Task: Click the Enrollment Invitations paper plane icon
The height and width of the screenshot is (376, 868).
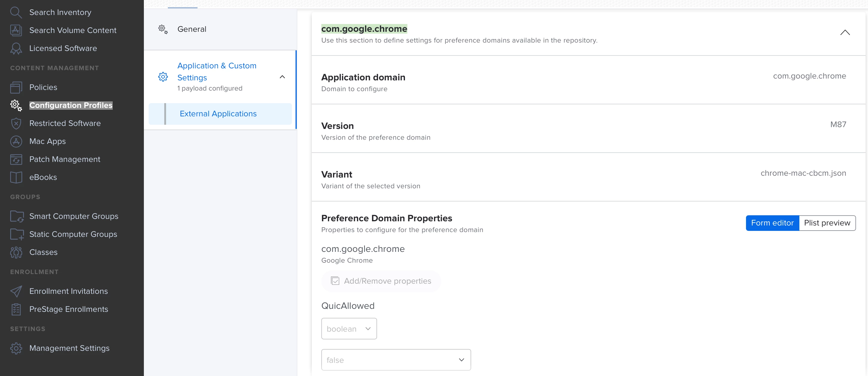Action: click(16, 291)
